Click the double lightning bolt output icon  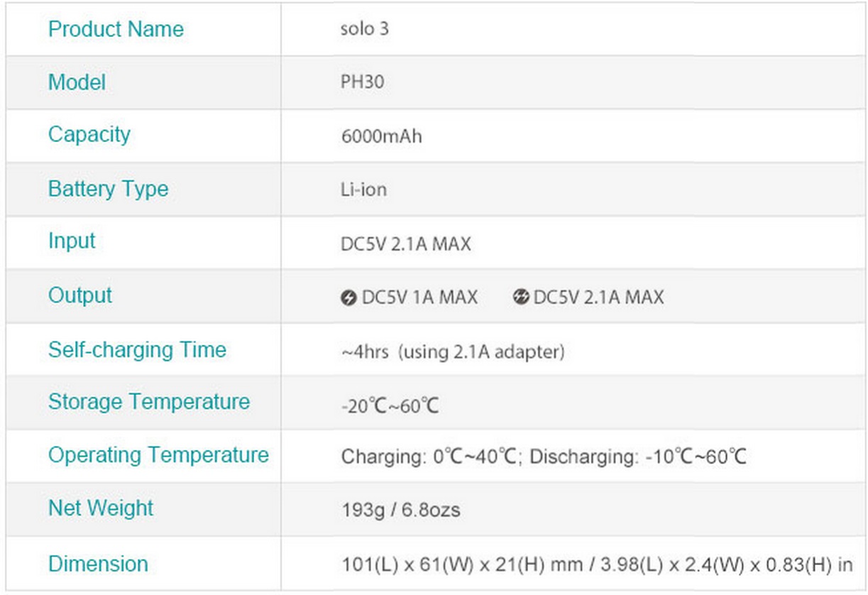pos(521,297)
